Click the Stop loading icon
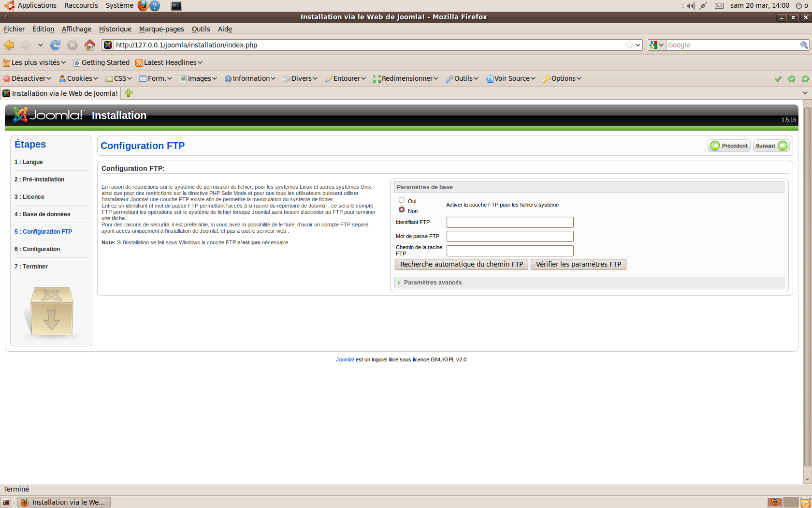This screenshot has width=812, height=508. (72, 45)
